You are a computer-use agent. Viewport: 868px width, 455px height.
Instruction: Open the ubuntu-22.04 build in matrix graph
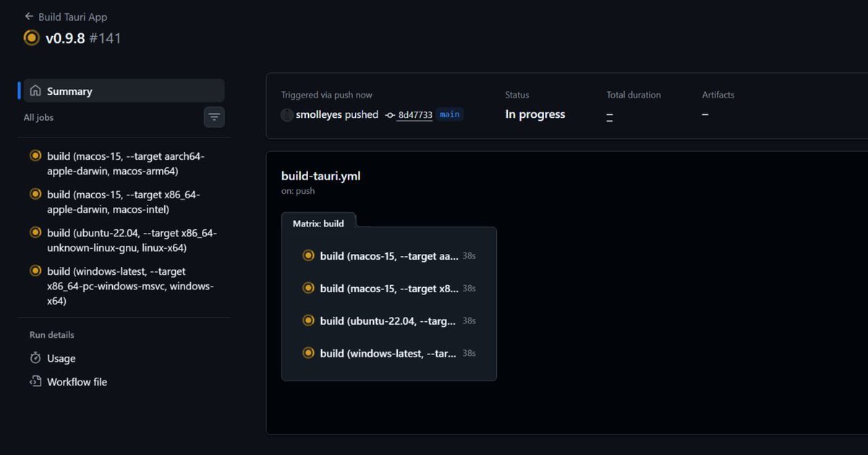389,320
